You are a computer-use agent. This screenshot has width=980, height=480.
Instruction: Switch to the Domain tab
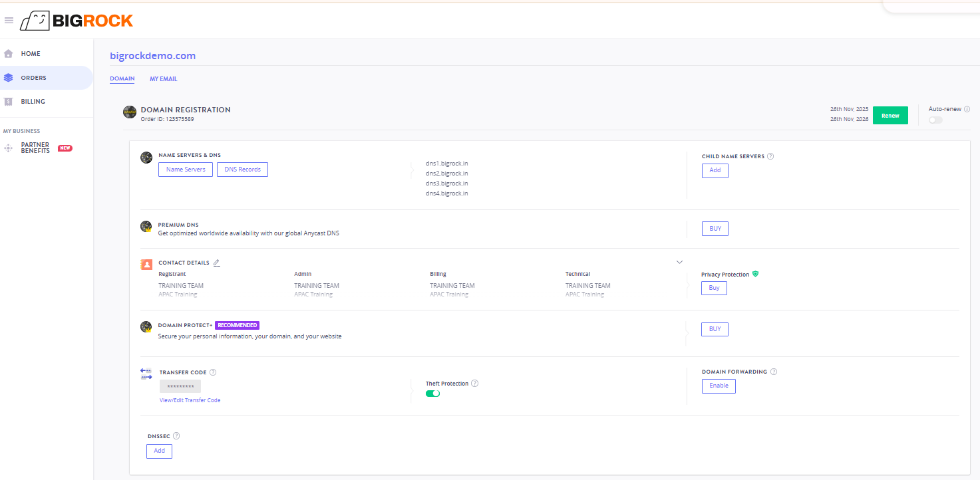tap(122, 79)
